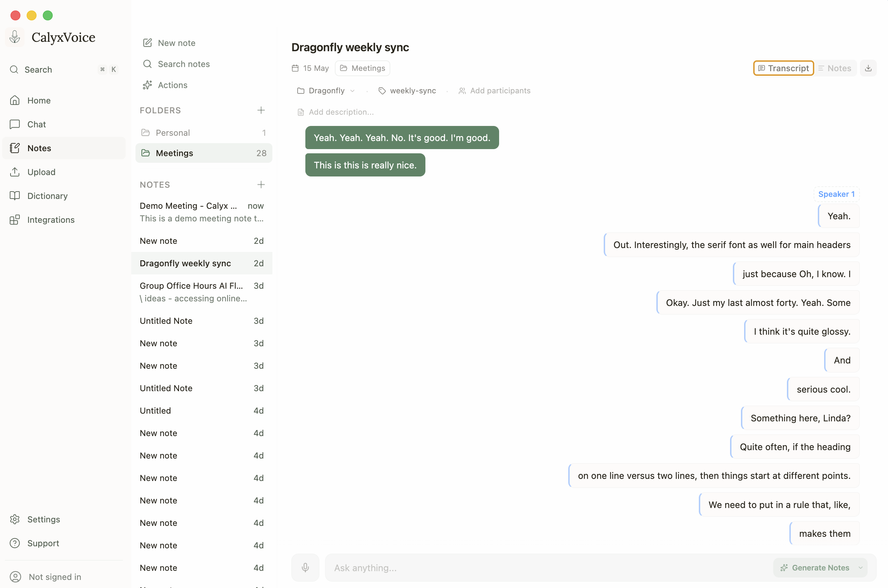Click the "Something here, Linda?" transcript bubble

800,418
